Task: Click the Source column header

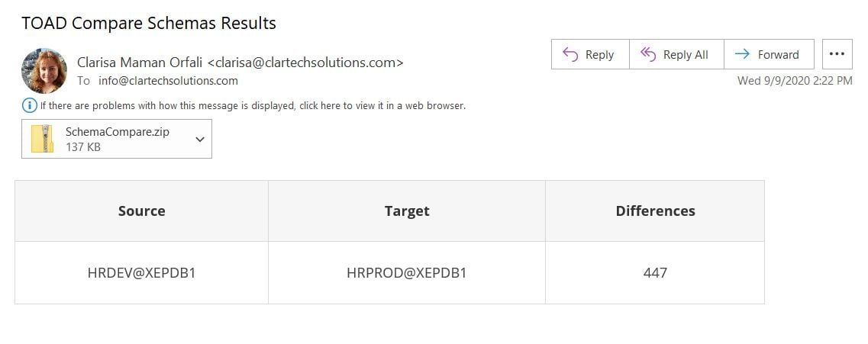Action: pos(142,211)
